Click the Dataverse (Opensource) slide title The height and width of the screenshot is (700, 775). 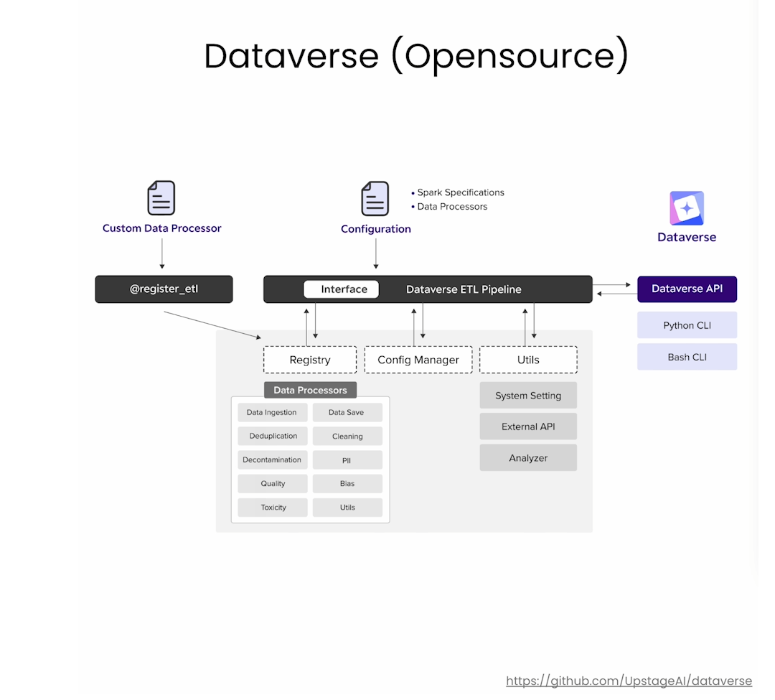416,56
